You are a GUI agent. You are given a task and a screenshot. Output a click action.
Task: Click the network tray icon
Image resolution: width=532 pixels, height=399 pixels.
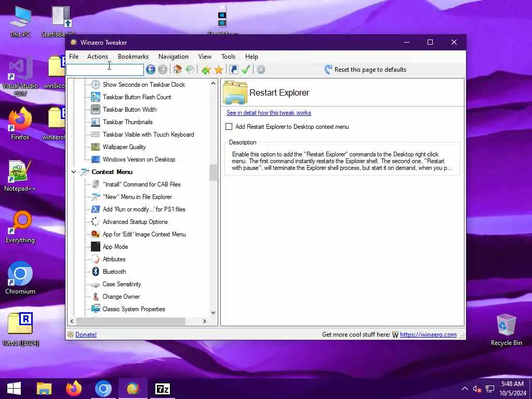[x=489, y=389]
